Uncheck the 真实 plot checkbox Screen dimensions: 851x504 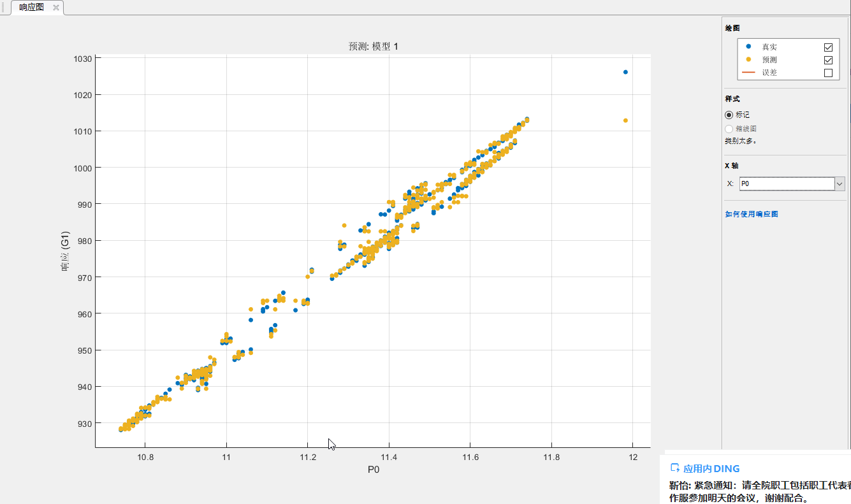tap(828, 47)
